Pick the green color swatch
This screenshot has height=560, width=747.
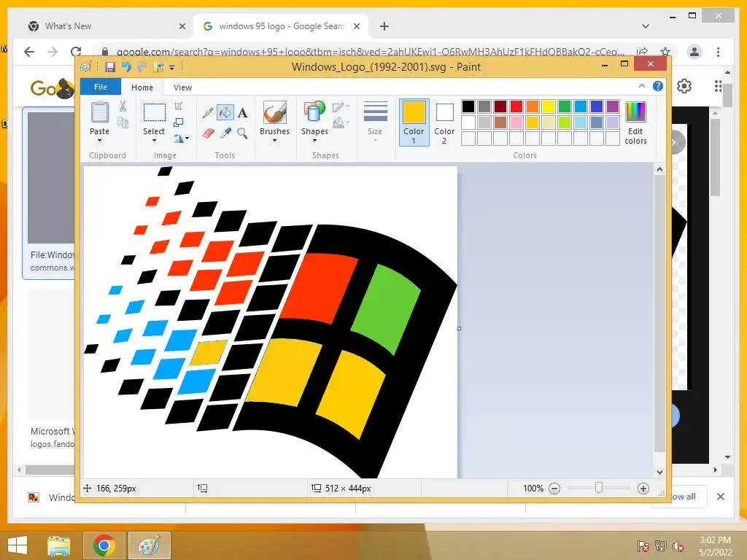pos(565,106)
